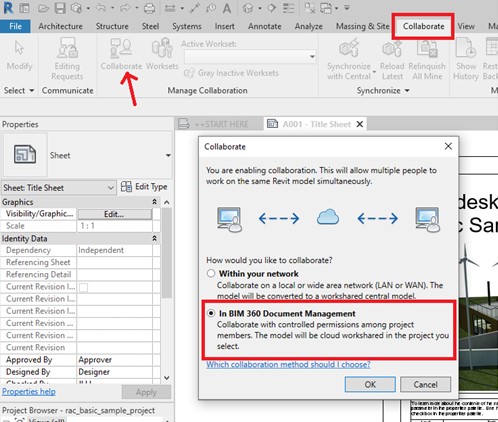
Task: Click the Switch Windows icon
Action: point(326,8)
